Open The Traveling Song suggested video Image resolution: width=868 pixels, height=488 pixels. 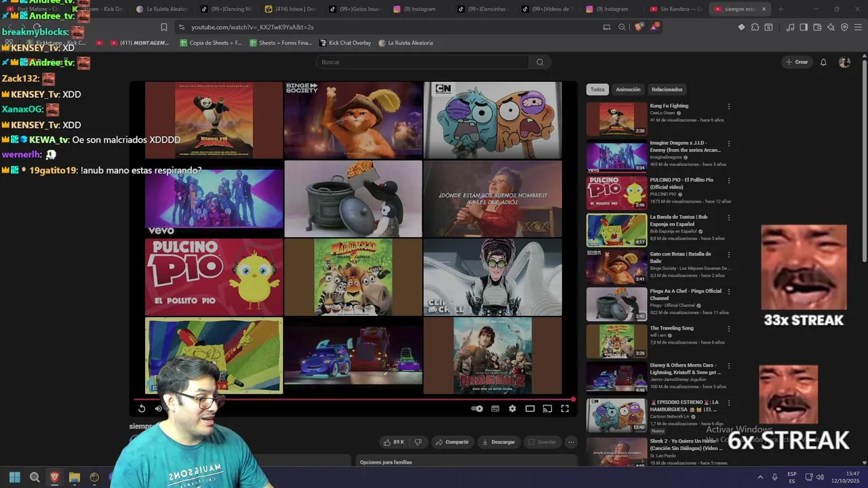tap(671, 328)
